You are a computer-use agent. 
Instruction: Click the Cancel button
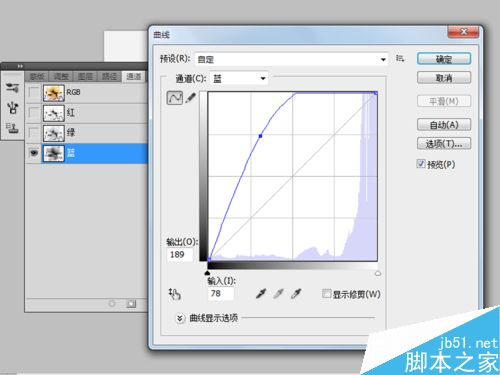point(444,78)
